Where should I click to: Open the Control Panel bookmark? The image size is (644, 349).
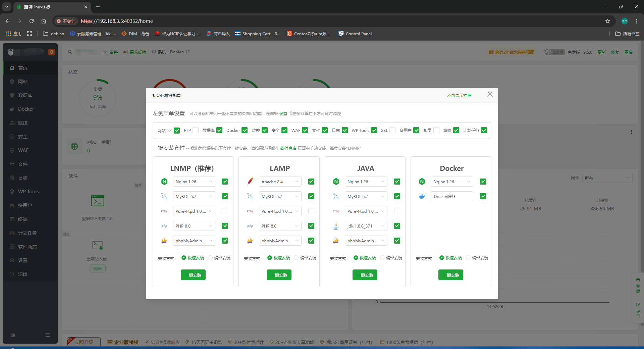(355, 34)
